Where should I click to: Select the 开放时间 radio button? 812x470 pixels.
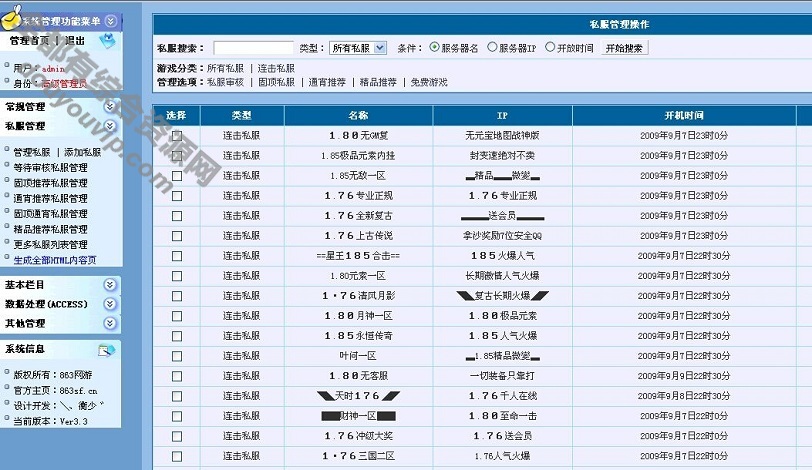(550, 47)
